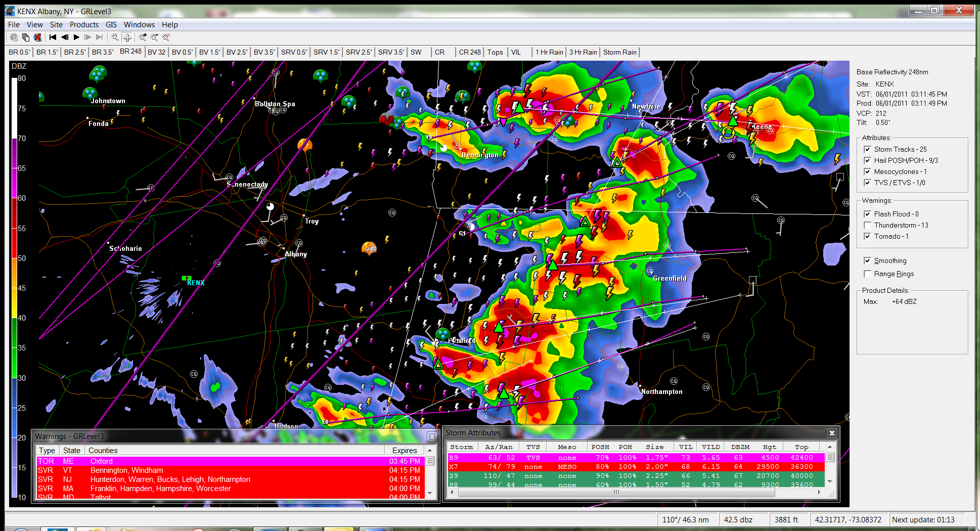Image resolution: width=980 pixels, height=531 pixels.
Task: Sort warnings by Expires column header
Action: [x=405, y=450]
